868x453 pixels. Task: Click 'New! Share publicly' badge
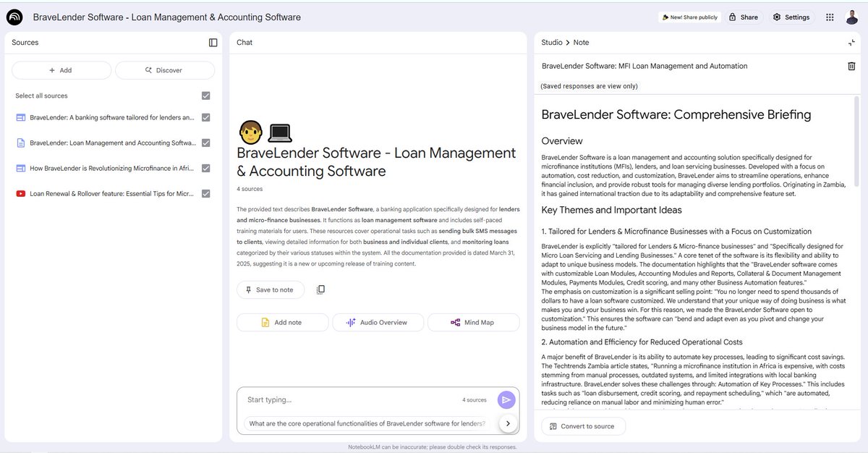click(x=689, y=17)
